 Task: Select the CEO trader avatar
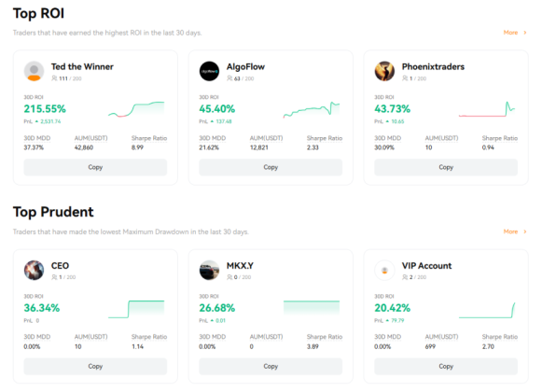coord(34,271)
